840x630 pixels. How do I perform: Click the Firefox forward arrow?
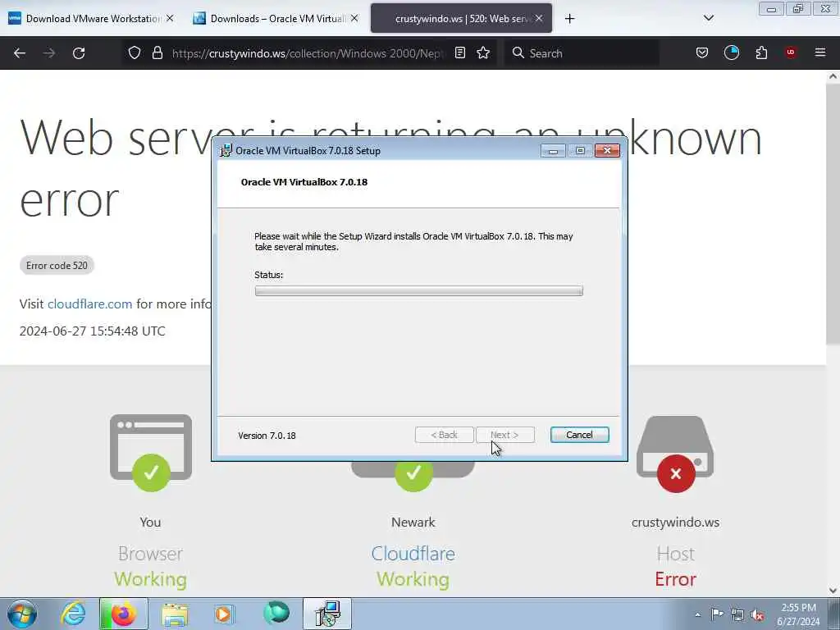pos(49,53)
